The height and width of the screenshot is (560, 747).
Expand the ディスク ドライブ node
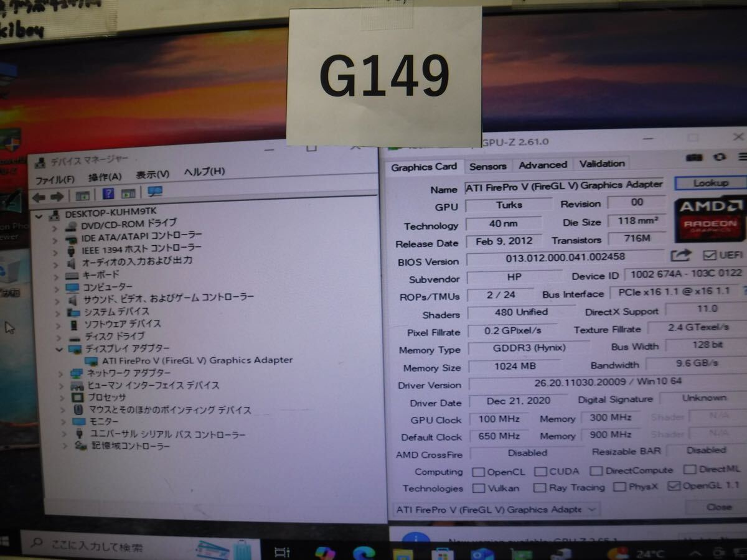[58, 337]
